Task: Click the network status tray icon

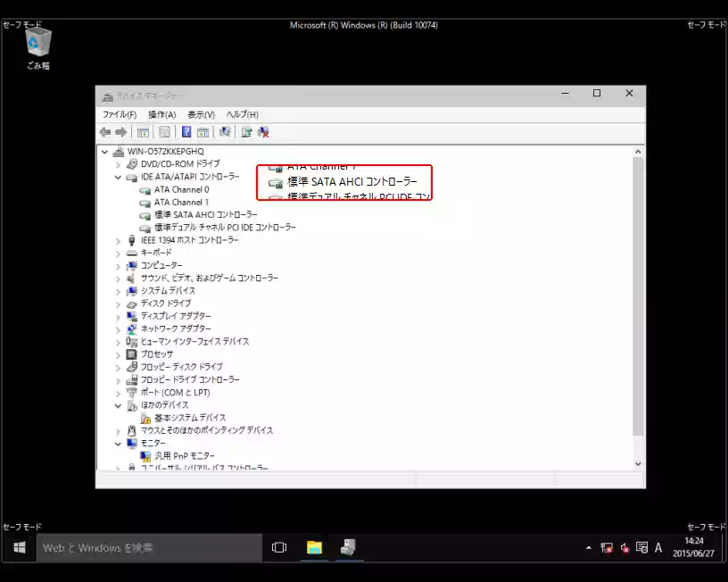Action: tap(607, 548)
